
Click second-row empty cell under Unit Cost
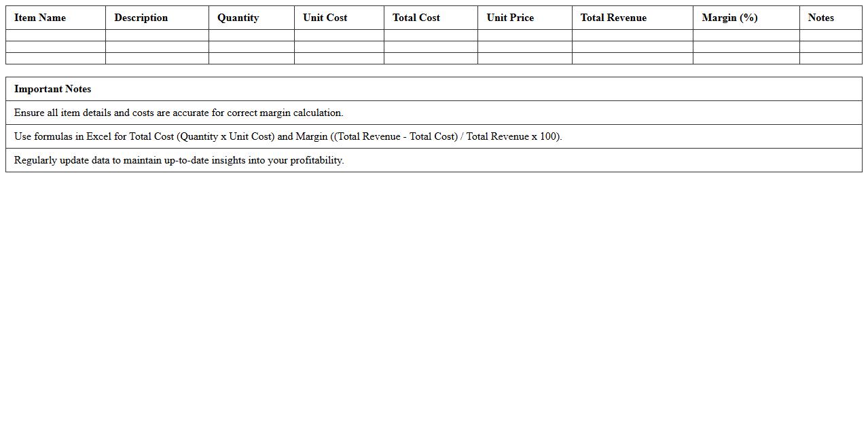coord(339,47)
